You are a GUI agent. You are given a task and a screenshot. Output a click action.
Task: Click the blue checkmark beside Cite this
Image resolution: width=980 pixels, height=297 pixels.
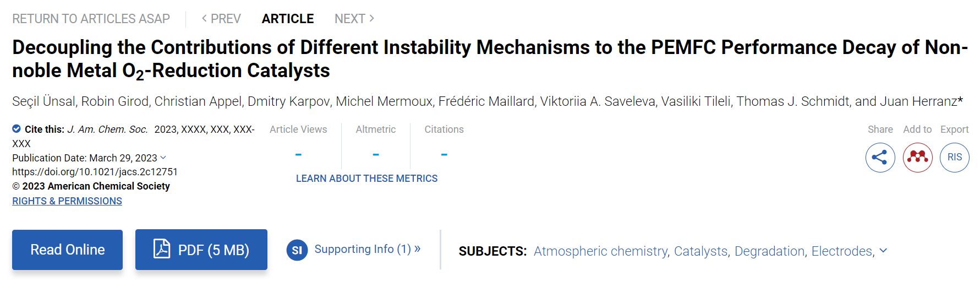tap(17, 129)
